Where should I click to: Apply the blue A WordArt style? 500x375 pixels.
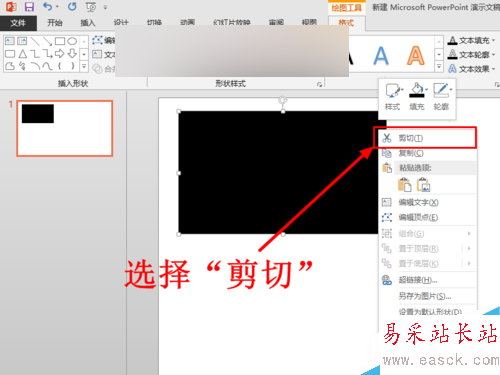coord(381,56)
